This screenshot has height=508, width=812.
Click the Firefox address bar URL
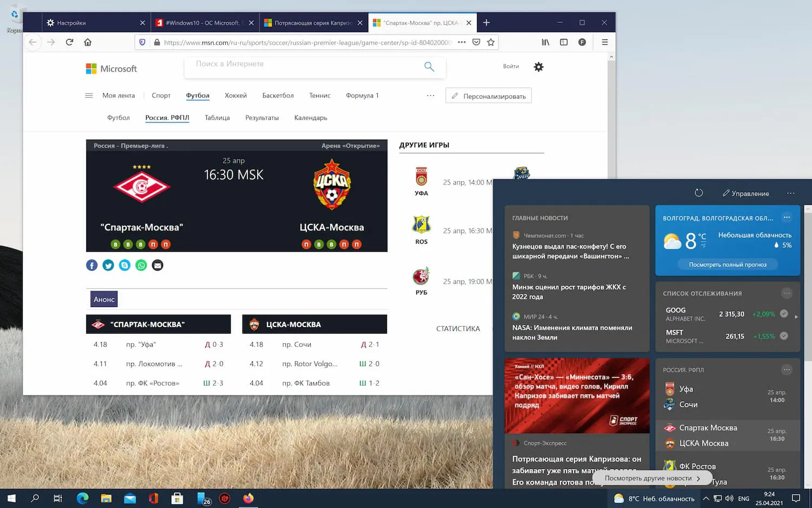pos(307,42)
